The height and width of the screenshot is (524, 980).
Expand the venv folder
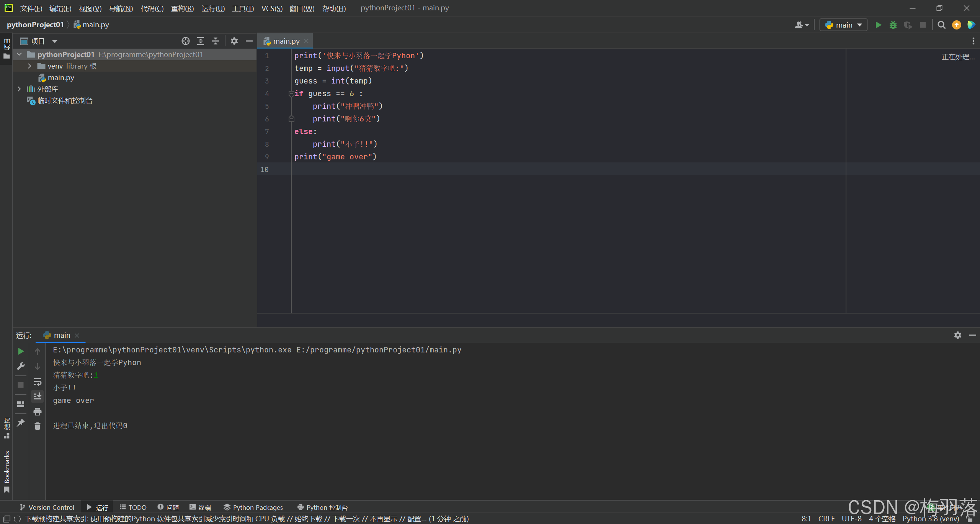pos(29,66)
